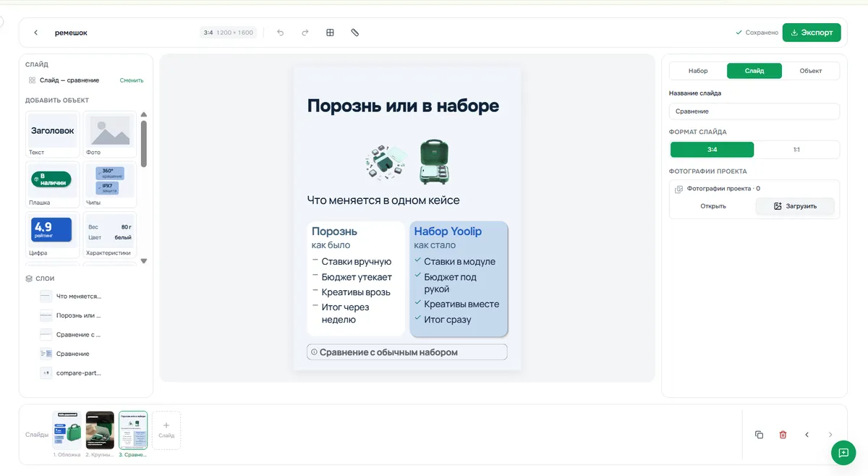The height and width of the screenshot is (476, 868).
Task: Go back using the left chevron arrow
Action: click(35, 33)
